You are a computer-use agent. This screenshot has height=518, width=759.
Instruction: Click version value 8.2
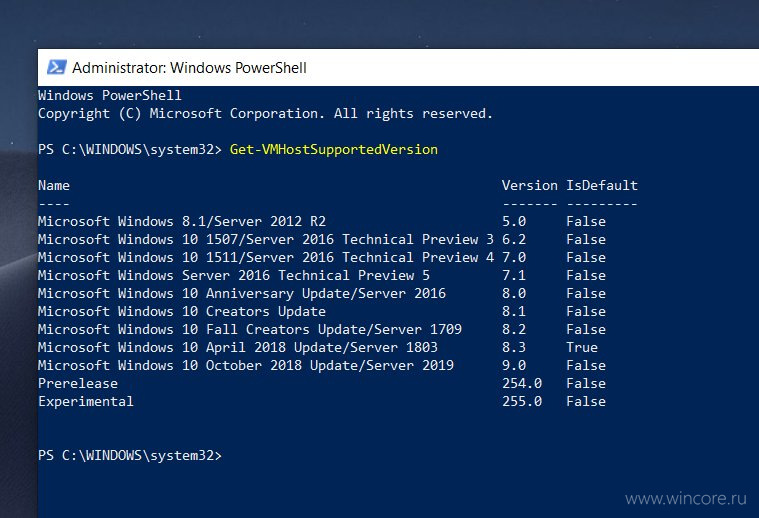[514, 329]
